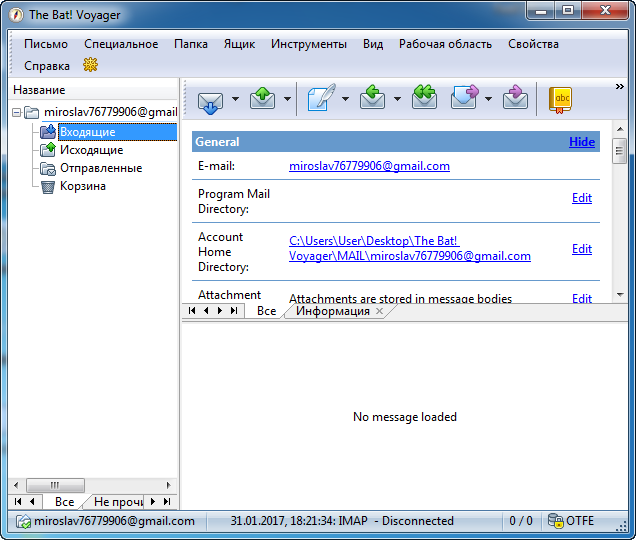The image size is (636, 540).
Task: Click the OTFE lock status icon
Action: pos(555,521)
